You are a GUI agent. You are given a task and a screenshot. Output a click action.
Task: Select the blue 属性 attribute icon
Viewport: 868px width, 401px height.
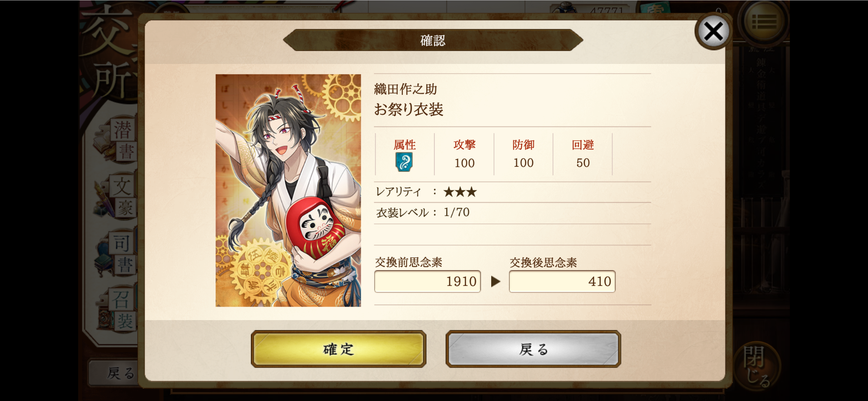click(x=404, y=162)
